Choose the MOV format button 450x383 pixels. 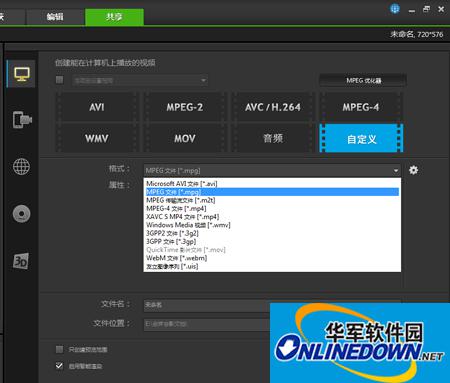(185, 138)
